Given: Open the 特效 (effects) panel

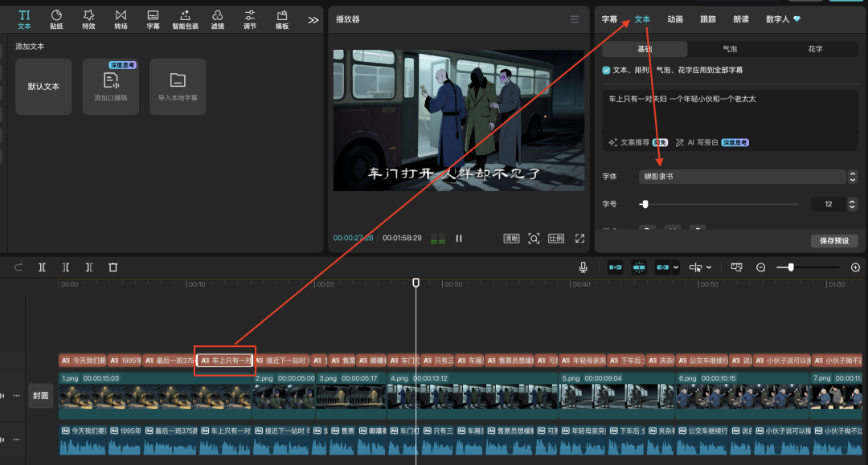Looking at the screenshot, I should click(88, 19).
